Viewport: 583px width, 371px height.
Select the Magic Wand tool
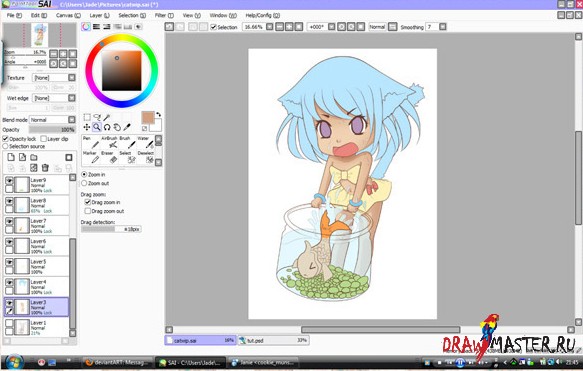tap(107, 117)
